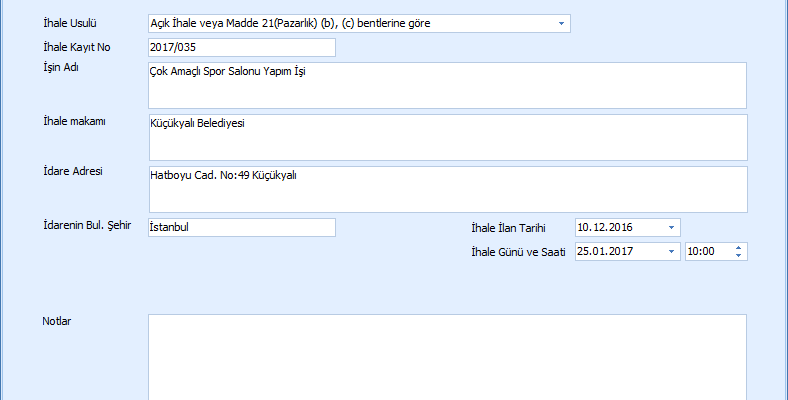Click into the İhale makamı text area
The height and width of the screenshot is (400, 788).
click(x=447, y=137)
